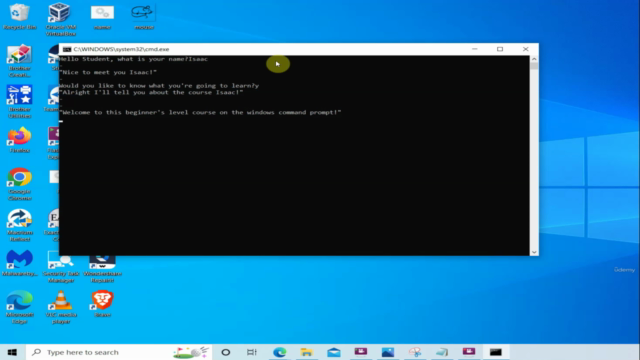The height and width of the screenshot is (360, 640).
Task: Activate the Command Prompt taskbar button
Action: [x=496, y=352]
